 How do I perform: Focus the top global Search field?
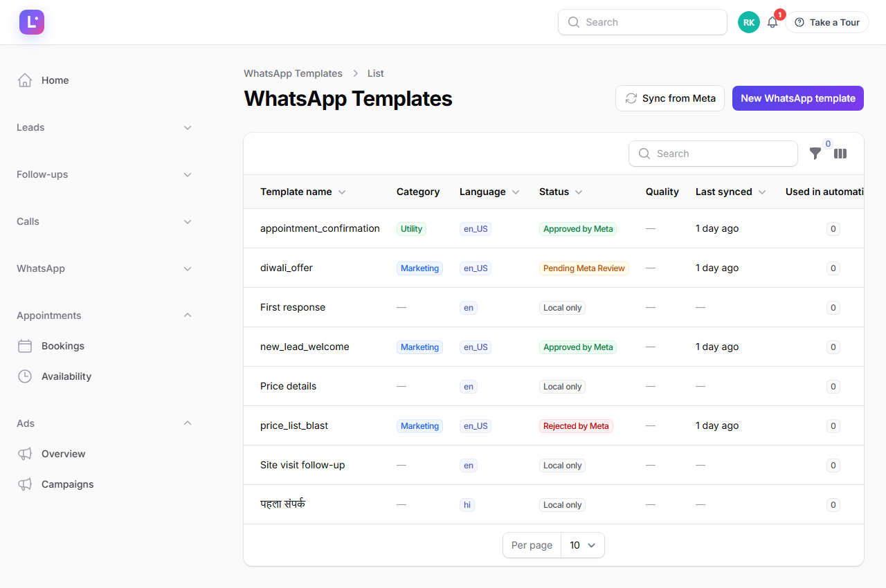[x=642, y=22]
